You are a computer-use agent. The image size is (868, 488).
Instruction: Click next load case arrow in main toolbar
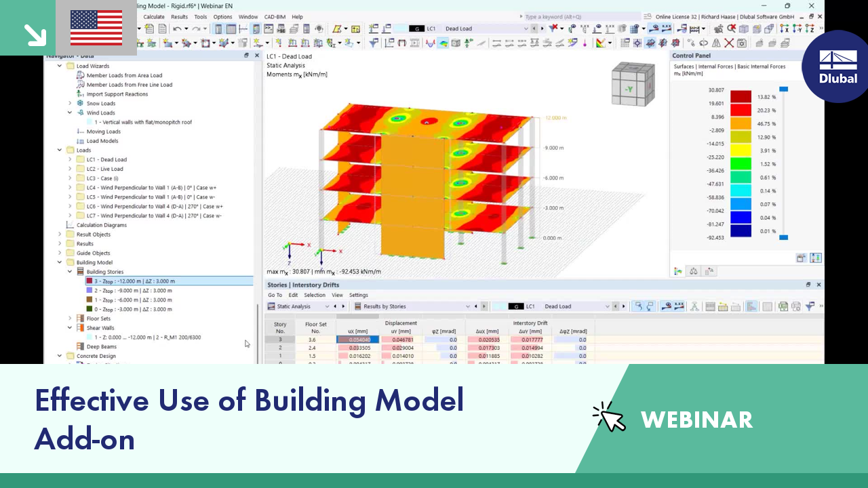coord(541,28)
